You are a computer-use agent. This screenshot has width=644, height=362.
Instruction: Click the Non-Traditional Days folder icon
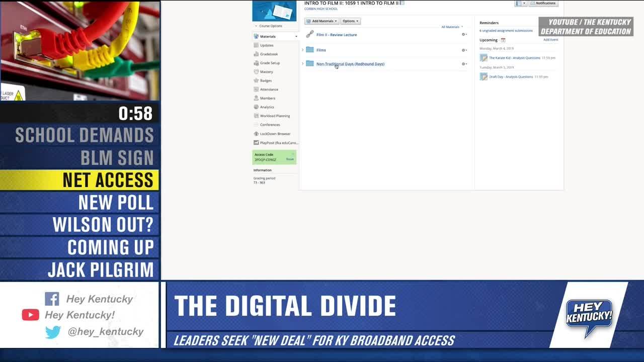(x=310, y=64)
